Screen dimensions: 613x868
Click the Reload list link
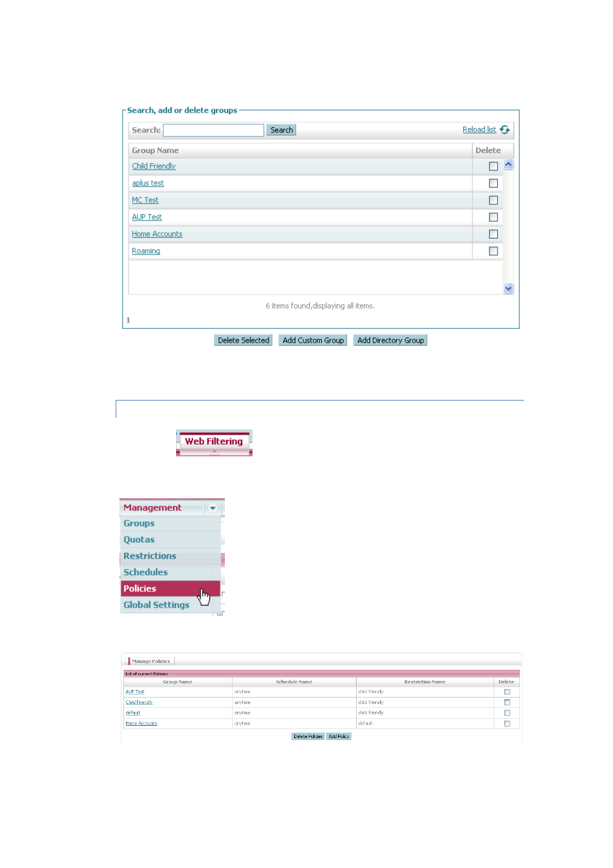pyautogui.click(x=479, y=130)
